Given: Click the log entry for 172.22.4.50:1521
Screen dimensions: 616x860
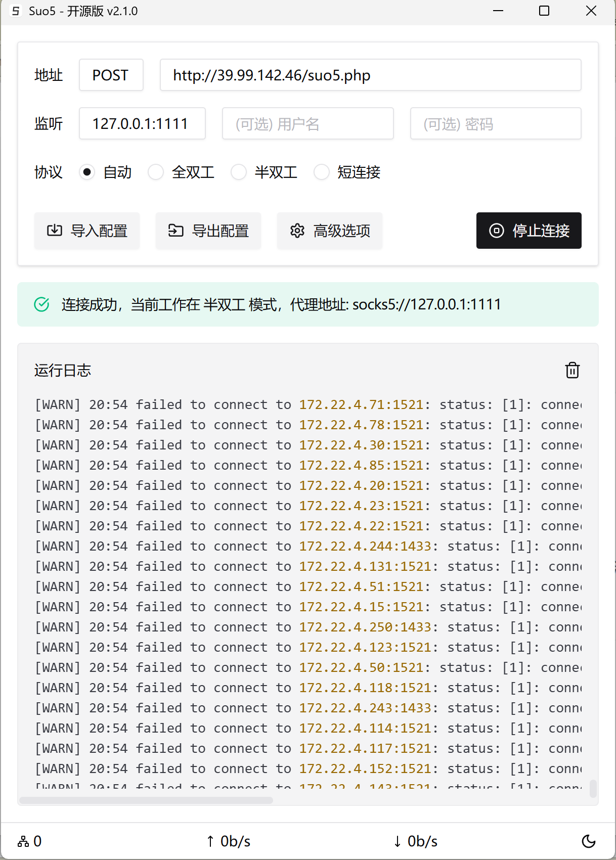Looking at the screenshot, I should pos(308,667).
